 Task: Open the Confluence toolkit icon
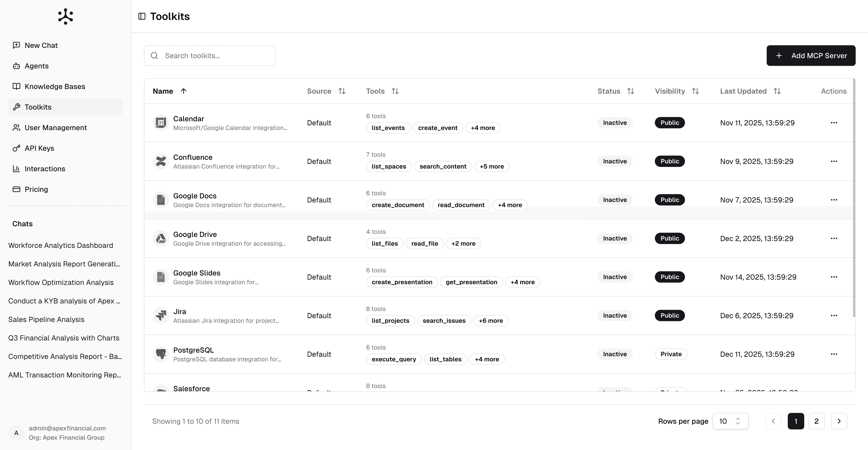(161, 161)
